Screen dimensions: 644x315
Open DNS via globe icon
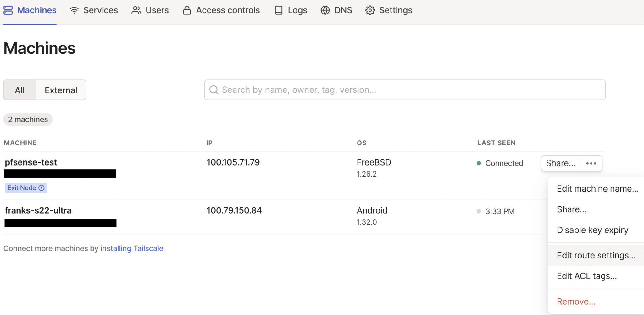tap(325, 10)
